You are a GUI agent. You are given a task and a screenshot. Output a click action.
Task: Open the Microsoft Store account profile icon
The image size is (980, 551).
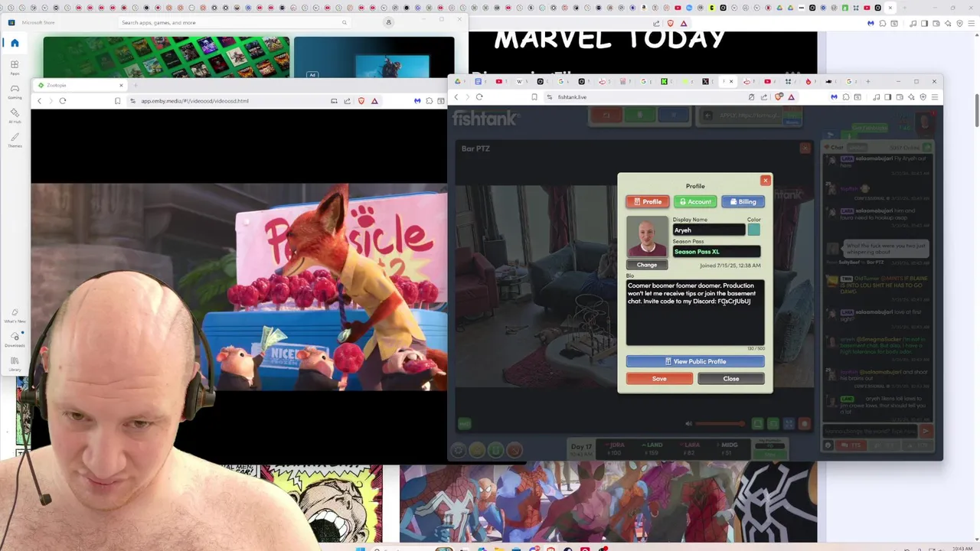[x=388, y=22]
